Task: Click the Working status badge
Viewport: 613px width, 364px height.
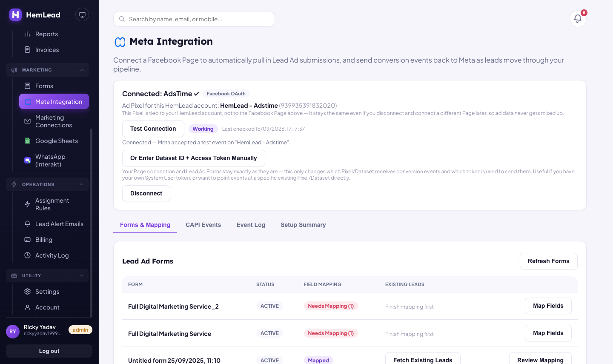Action: (203, 129)
